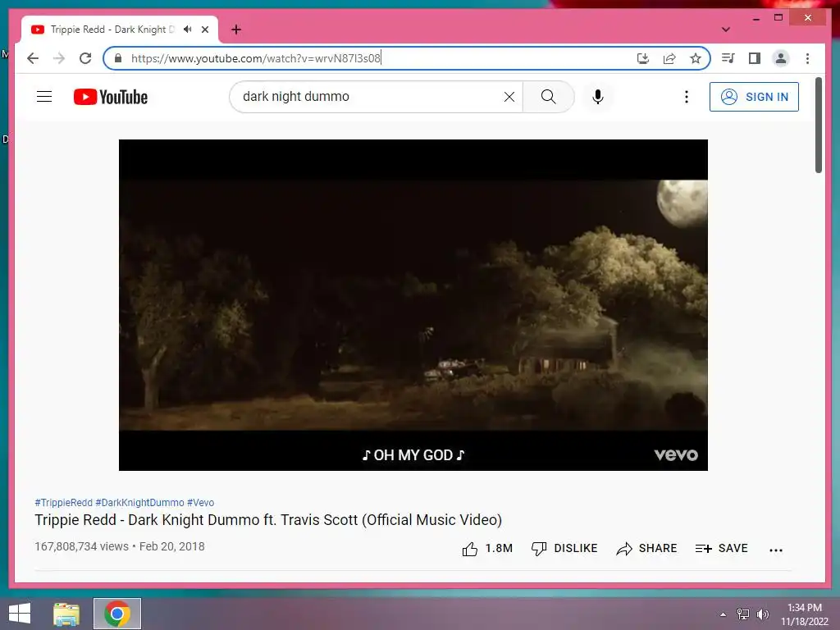Click the #Vevo hashtag link

[x=200, y=503]
